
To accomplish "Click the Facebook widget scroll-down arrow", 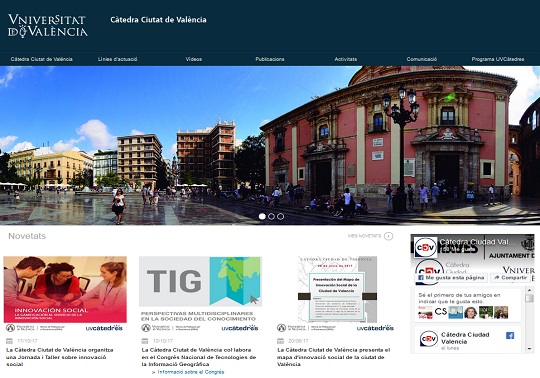I will (x=529, y=349).
